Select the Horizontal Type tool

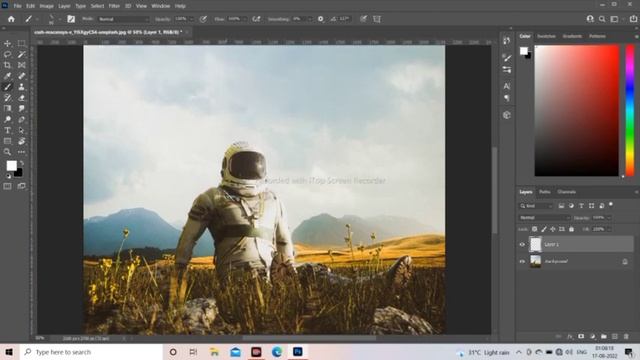(7, 130)
